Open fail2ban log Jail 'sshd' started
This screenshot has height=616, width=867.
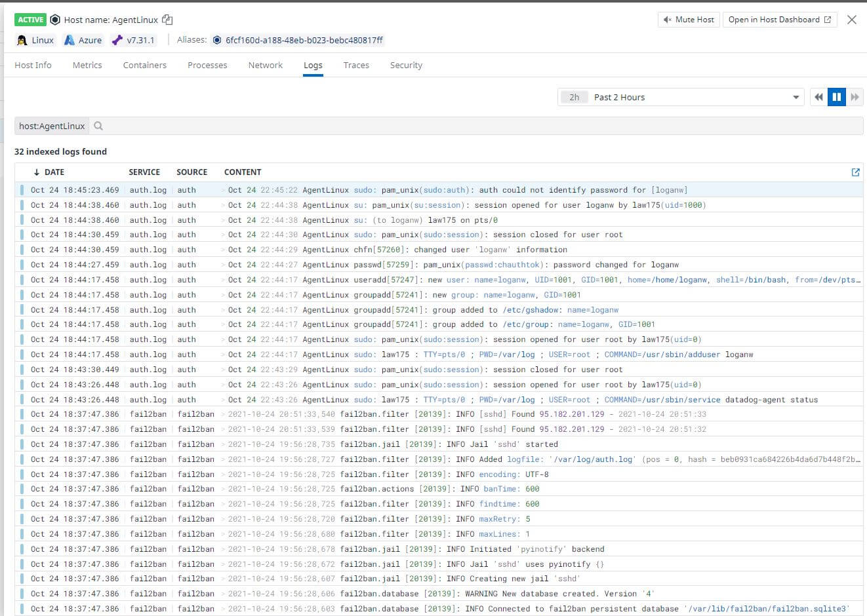(x=439, y=444)
